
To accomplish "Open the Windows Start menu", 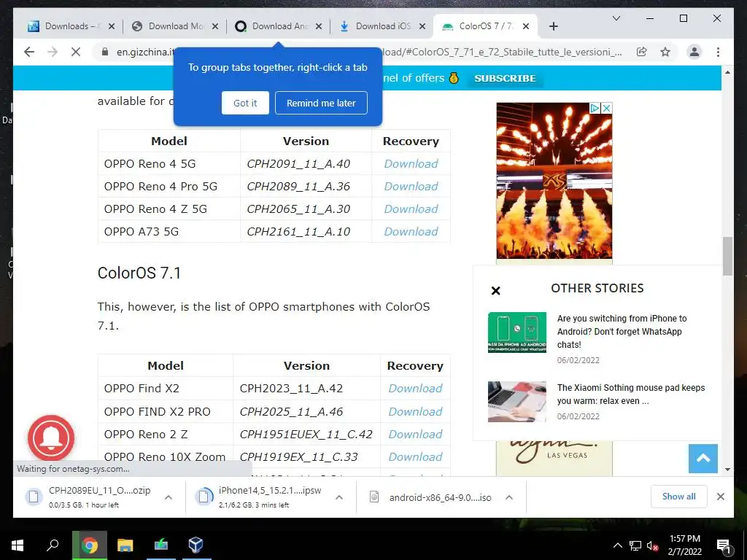I will tap(18, 545).
